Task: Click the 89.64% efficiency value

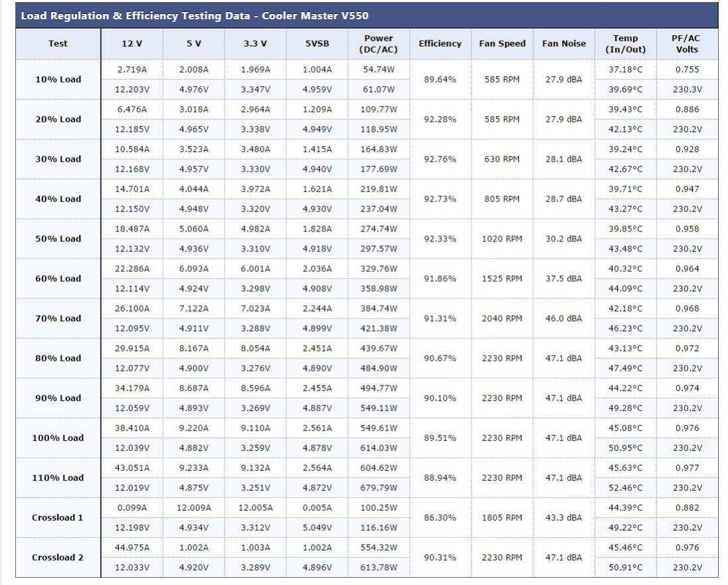Action: pyautogui.click(x=440, y=80)
